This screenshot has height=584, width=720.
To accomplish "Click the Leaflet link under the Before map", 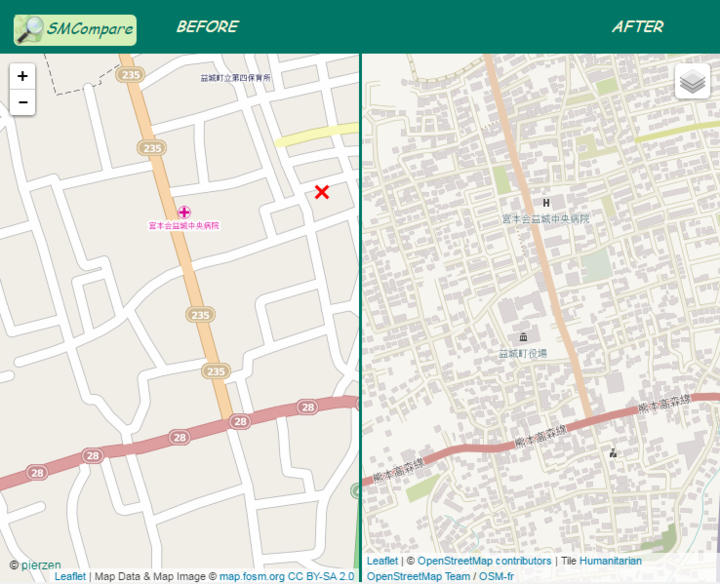I will point(70,577).
